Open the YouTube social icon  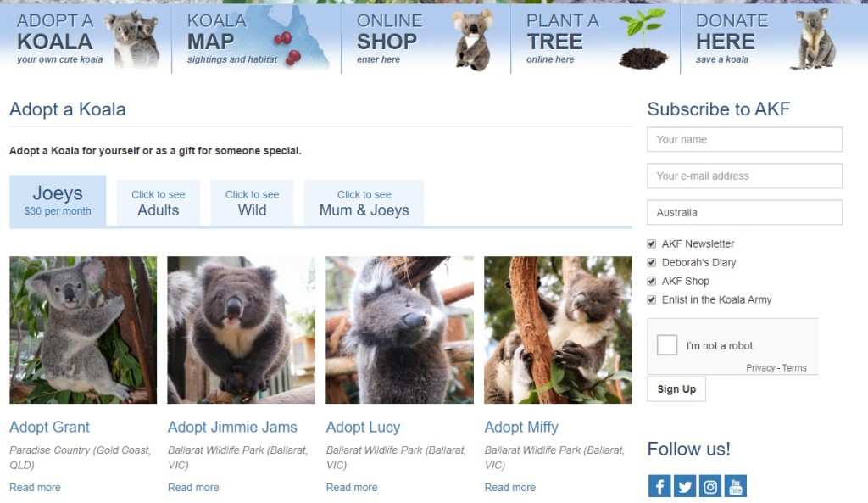pyautogui.click(x=735, y=486)
